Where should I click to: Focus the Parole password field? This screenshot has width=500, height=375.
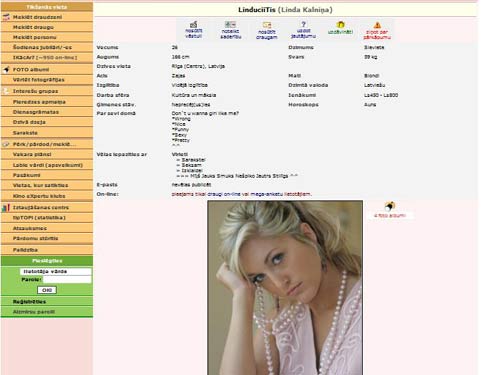click(x=67, y=280)
